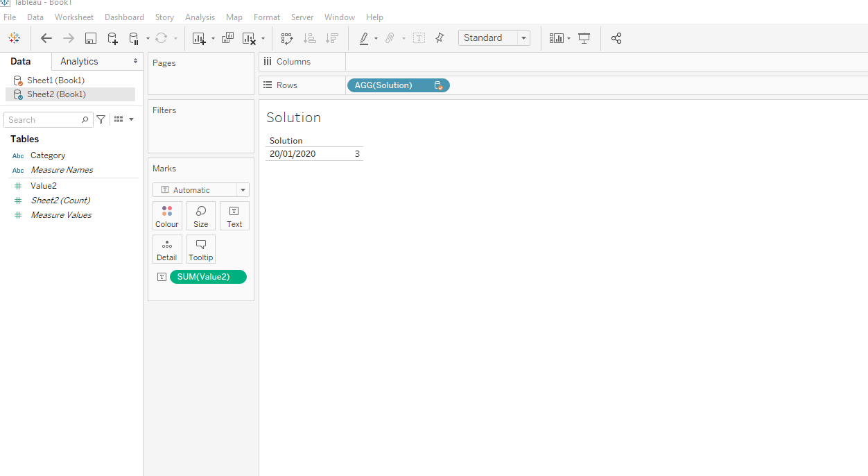Expand pause auto updates dropdown arrow
Viewport: 868px width, 476px height.
tap(148, 38)
